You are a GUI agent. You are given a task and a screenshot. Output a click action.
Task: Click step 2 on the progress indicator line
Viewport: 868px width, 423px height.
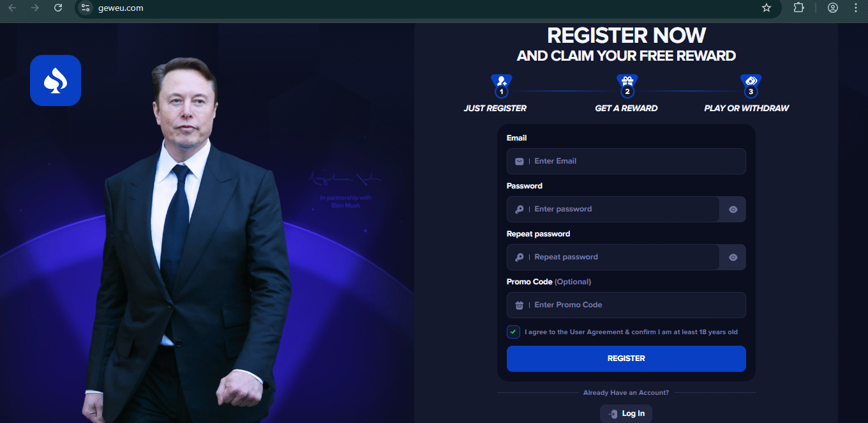pos(626,91)
